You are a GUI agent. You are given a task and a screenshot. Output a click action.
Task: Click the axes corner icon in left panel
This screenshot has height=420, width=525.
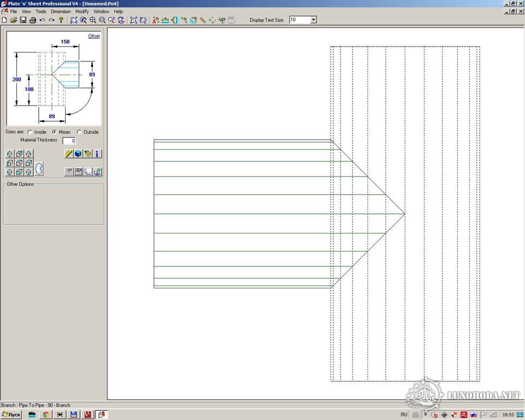87,172
